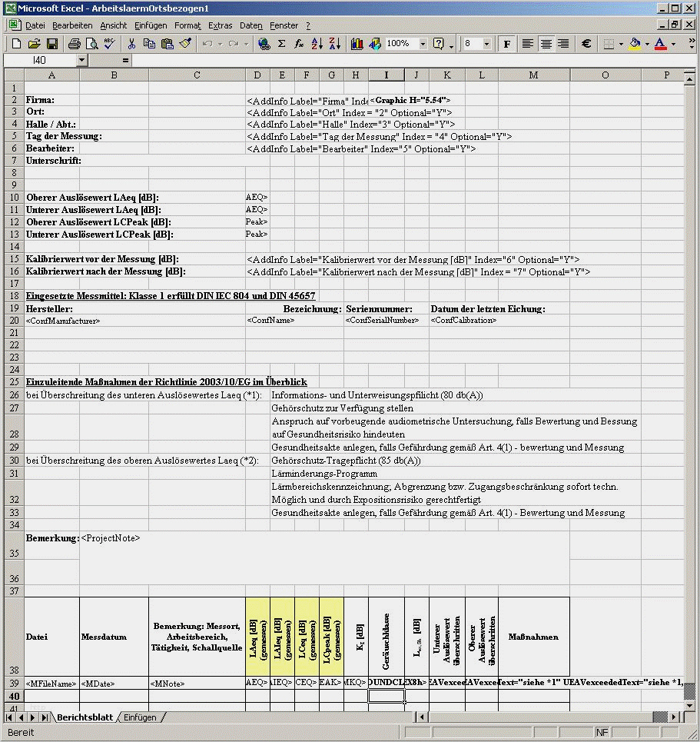Viewport: 700px width, 742px height.
Task: Open the Drawing toolbar icon
Action: [x=375, y=44]
